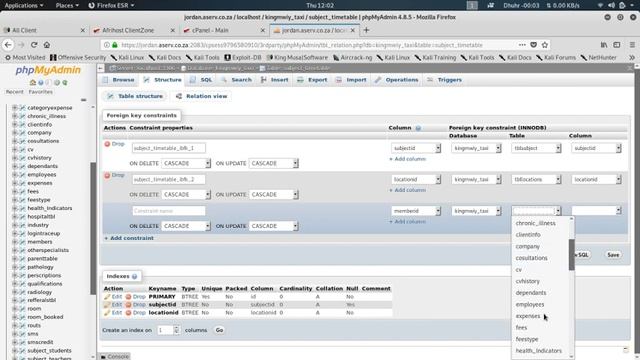Open the room_booked table
The image size is (640, 360).
pos(45,317)
